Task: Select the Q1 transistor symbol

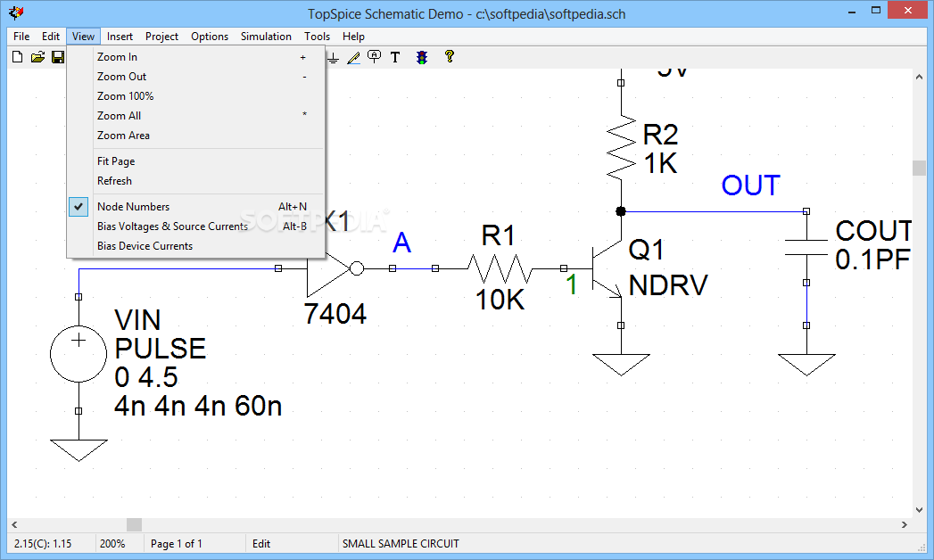Action: click(608, 268)
